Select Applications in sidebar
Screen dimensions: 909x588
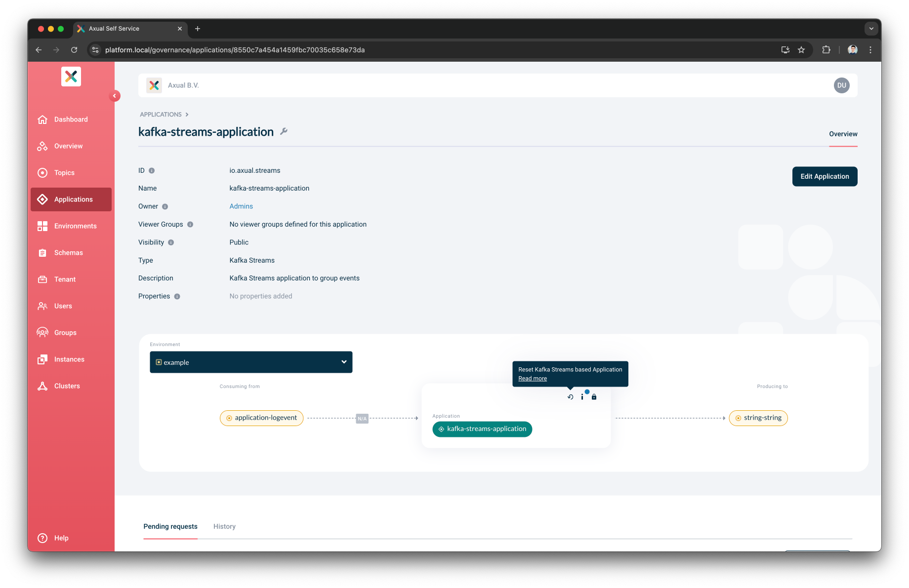pos(71,199)
